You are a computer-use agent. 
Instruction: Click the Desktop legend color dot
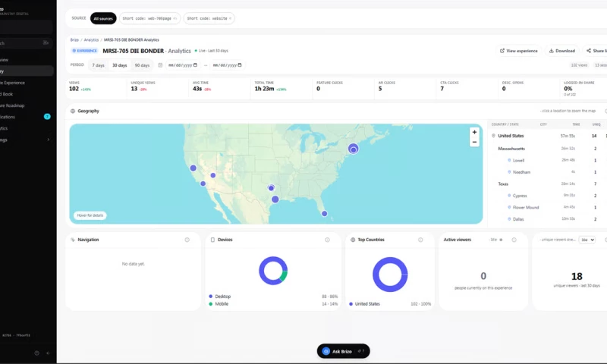(x=211, y=297)
